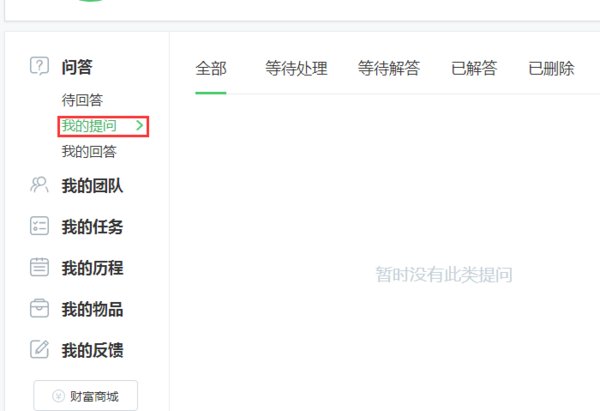Go to 我的回答 in the sidebar
Image resolution: width=600 pixels, height=411 pixels.
point(89,152)
